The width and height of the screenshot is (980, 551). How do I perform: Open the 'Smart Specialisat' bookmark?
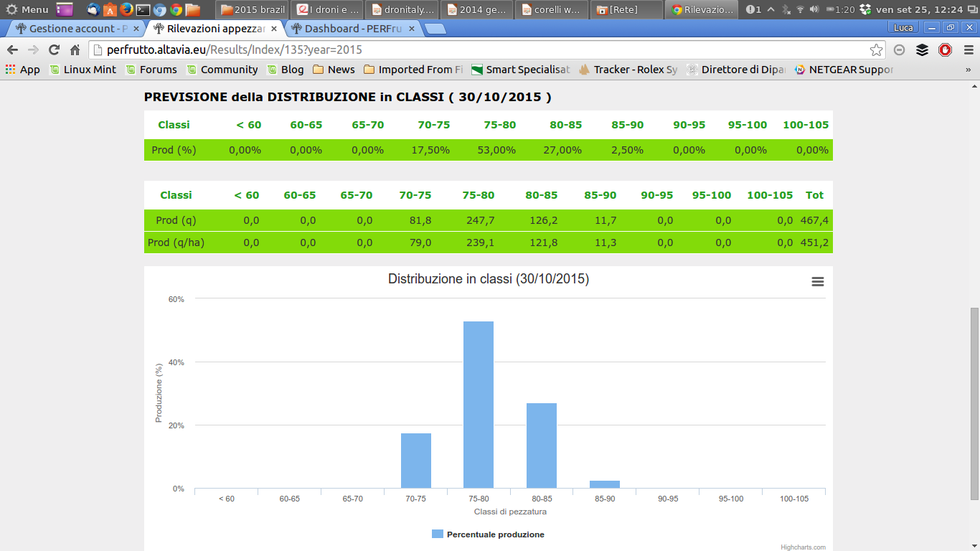[x=520, y=70]
